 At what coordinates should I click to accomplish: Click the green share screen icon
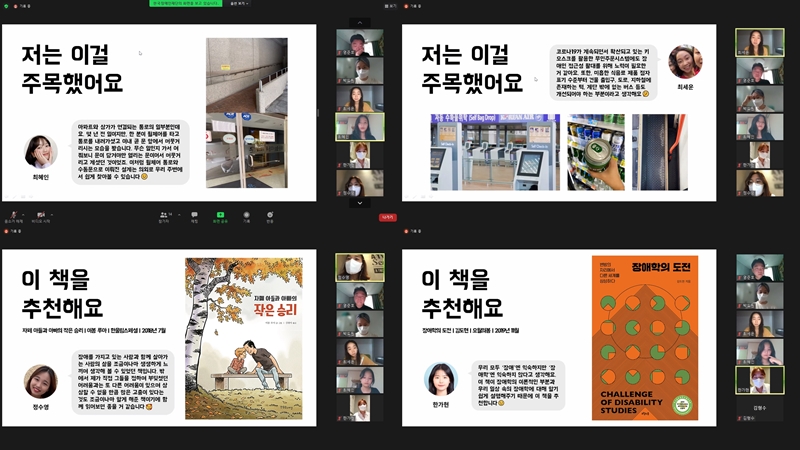pyautogui.click(x=220, y=215)
